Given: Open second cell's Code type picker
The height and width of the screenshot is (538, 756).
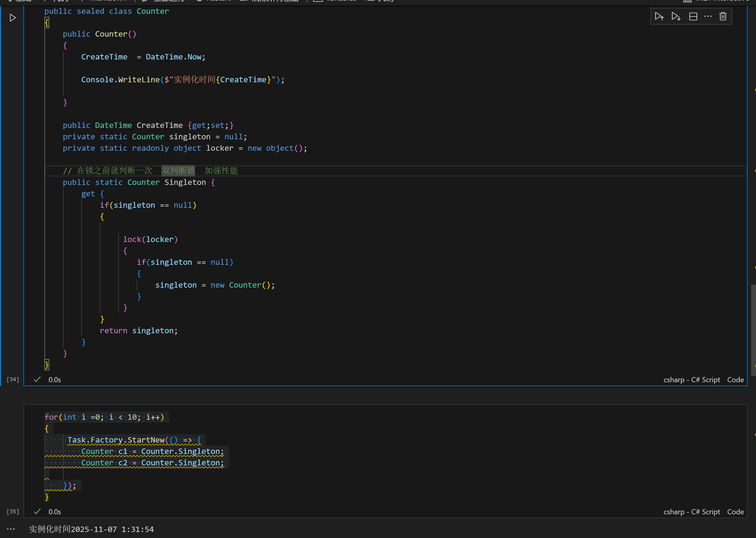Looking at the screenshot, I should tap(735, 512).
